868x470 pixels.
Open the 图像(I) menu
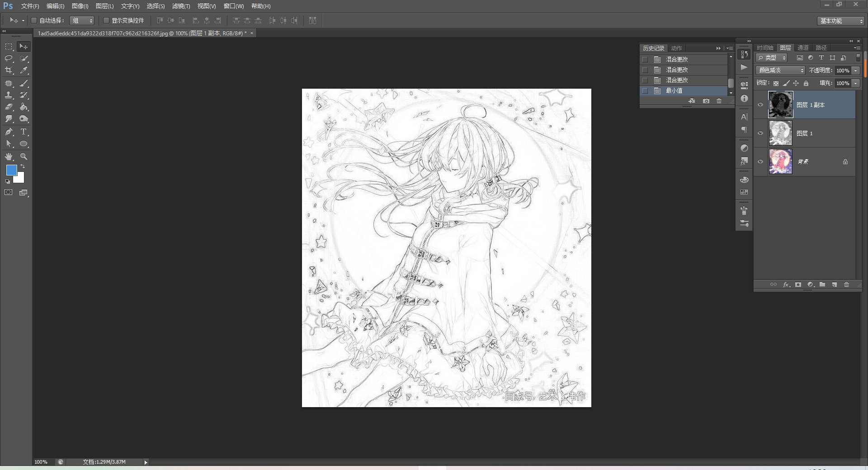click(80, 6)
